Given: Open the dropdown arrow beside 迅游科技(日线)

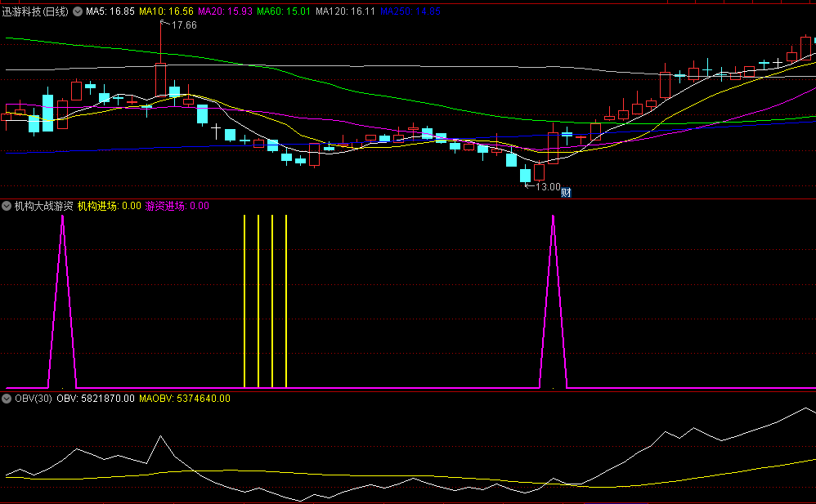Looking at the screenshot, I should click(78, 11).
